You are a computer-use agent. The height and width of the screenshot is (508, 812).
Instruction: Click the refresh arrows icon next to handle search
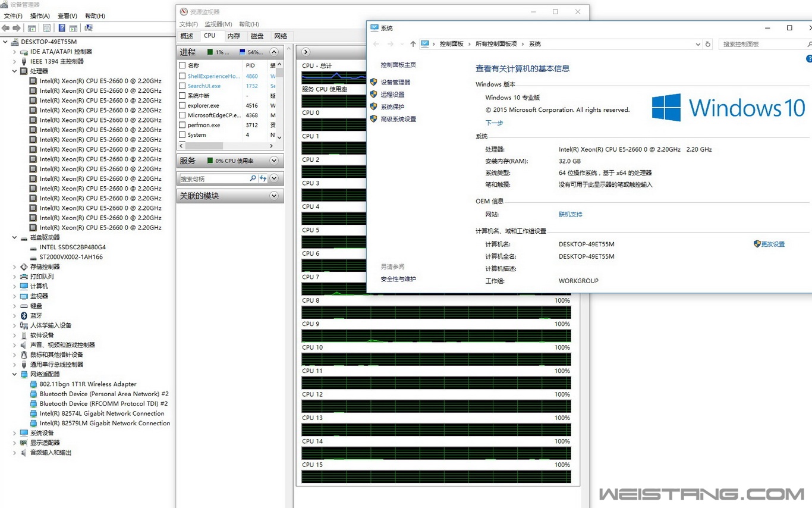(263, 178)
